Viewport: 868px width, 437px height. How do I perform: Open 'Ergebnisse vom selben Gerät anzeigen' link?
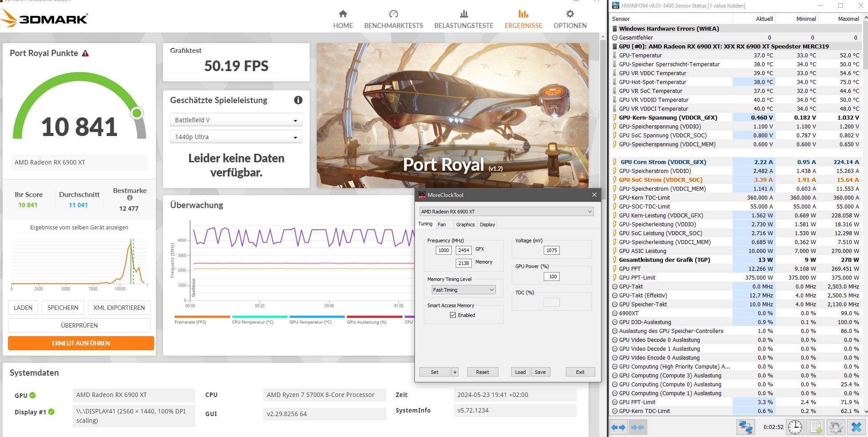click(x=79, y=228)
